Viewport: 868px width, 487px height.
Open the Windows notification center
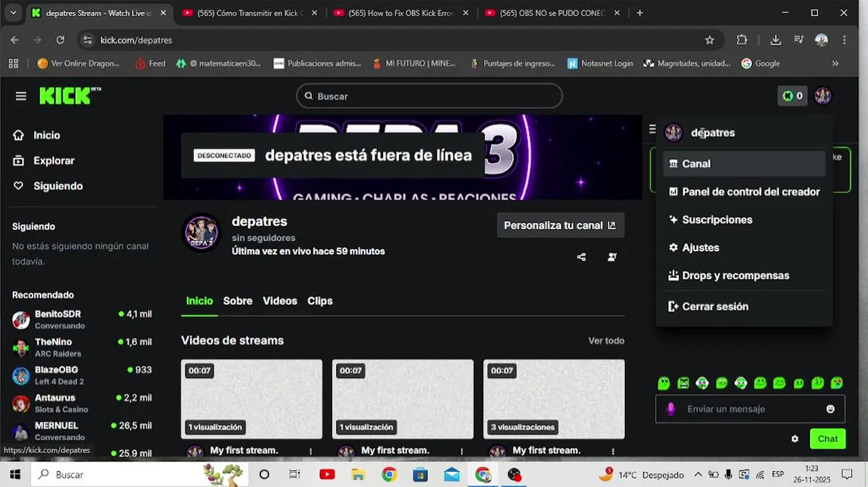point(847,475)
